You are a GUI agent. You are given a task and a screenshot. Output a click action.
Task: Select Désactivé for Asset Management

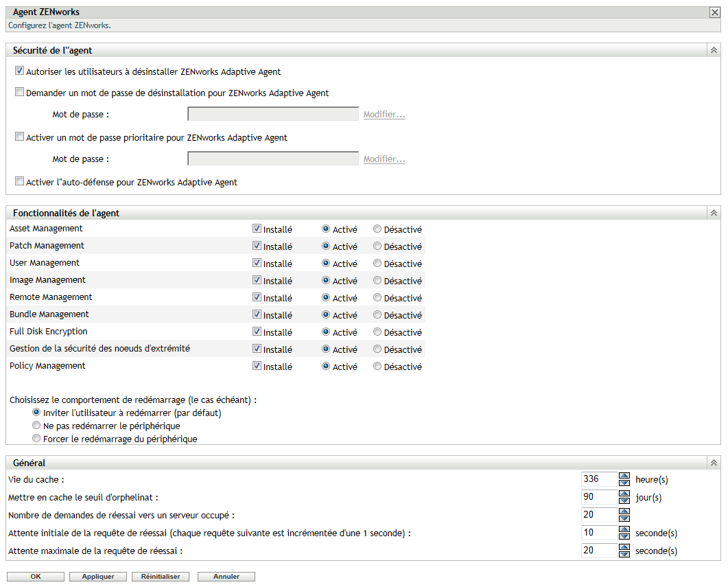tap(377, 229)
